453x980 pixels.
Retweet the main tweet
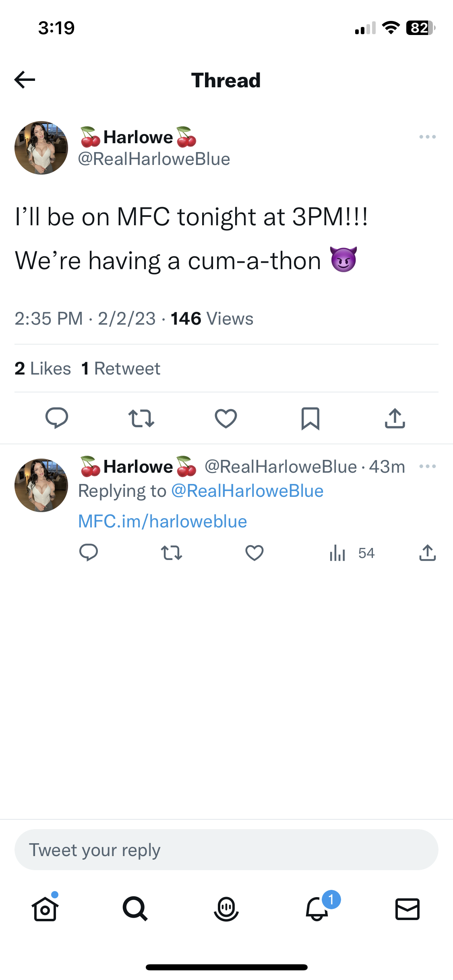pos(141,418)
